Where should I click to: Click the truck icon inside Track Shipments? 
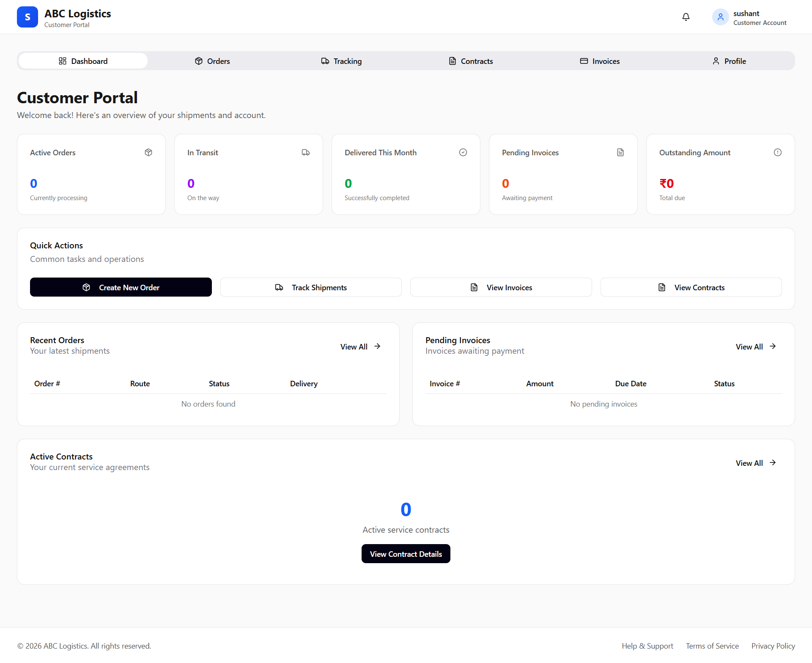pos(279,287)
